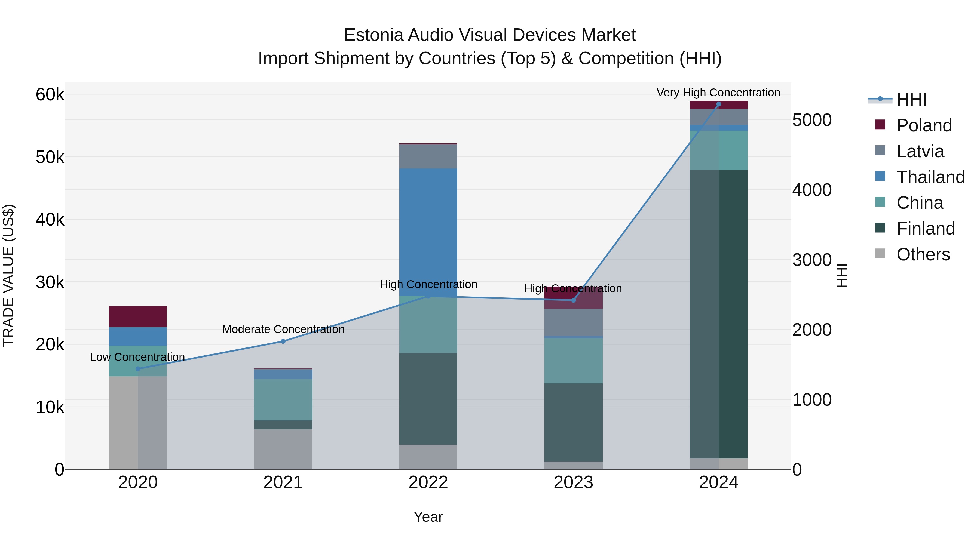Select the 2024 HHI data point
The width and height of the screenshot is (980, 551).
(719, 104)
